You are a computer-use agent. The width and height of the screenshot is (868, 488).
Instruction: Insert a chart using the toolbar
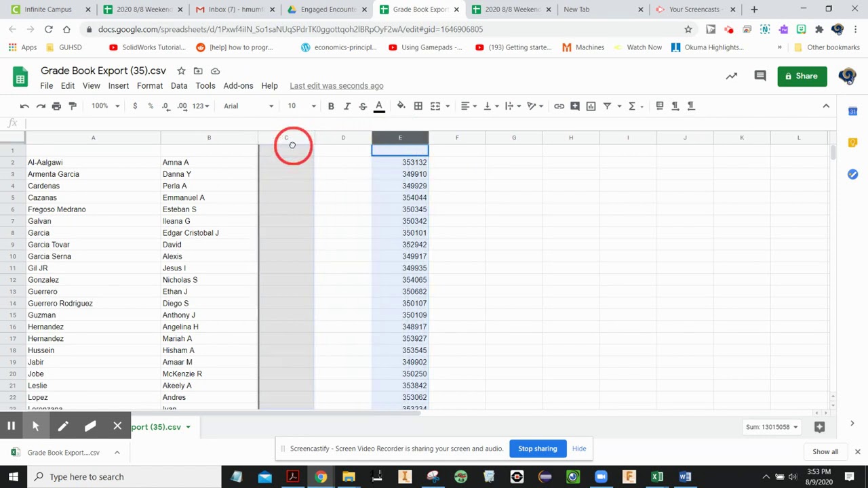(591, 106)
